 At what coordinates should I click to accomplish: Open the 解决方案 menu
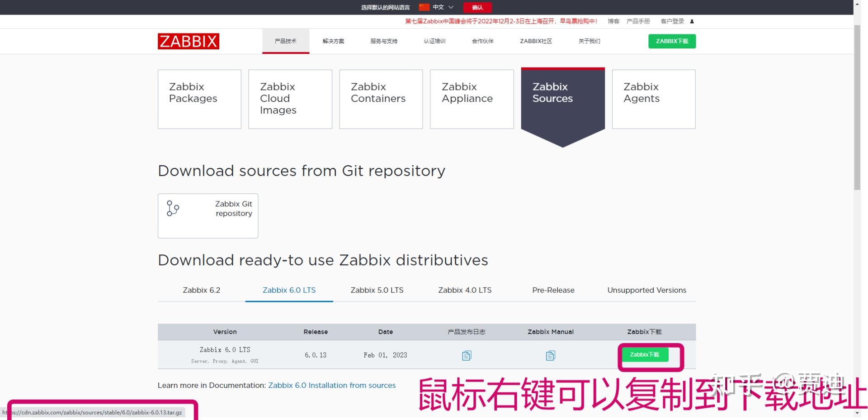(333, 41)
